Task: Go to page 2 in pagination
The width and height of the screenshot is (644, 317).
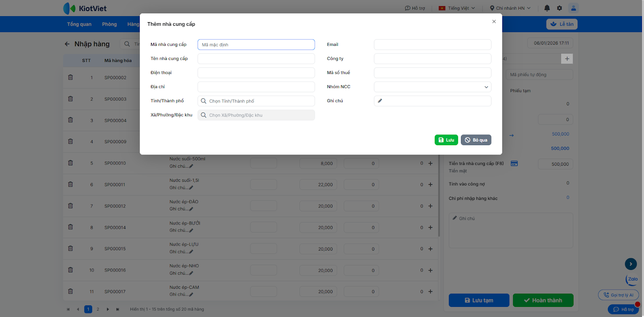Action: click(x=98, y=309)
